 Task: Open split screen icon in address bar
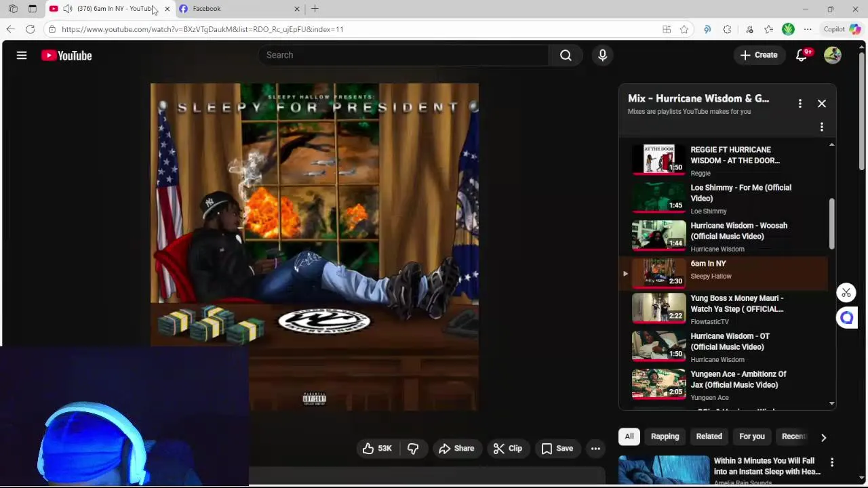point(667,29)
